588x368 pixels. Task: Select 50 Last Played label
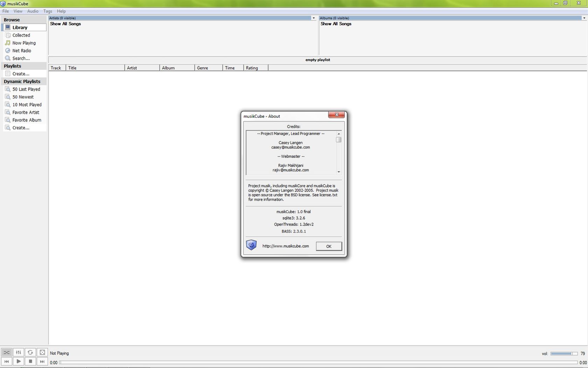pos(26,89)
